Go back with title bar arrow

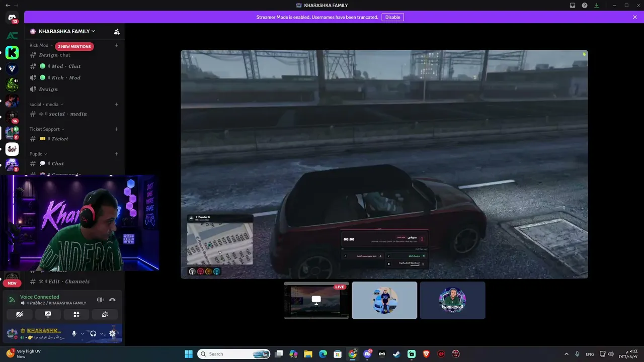click(x=8, y=6)
